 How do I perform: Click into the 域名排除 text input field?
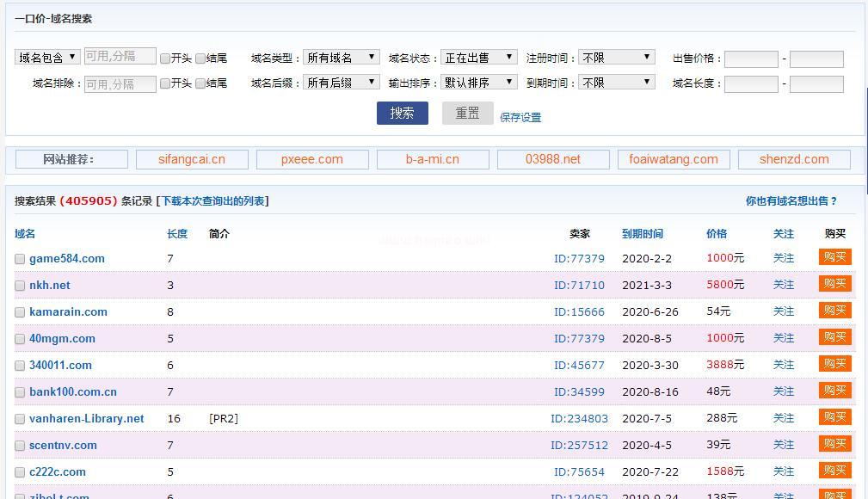(120, 83)
